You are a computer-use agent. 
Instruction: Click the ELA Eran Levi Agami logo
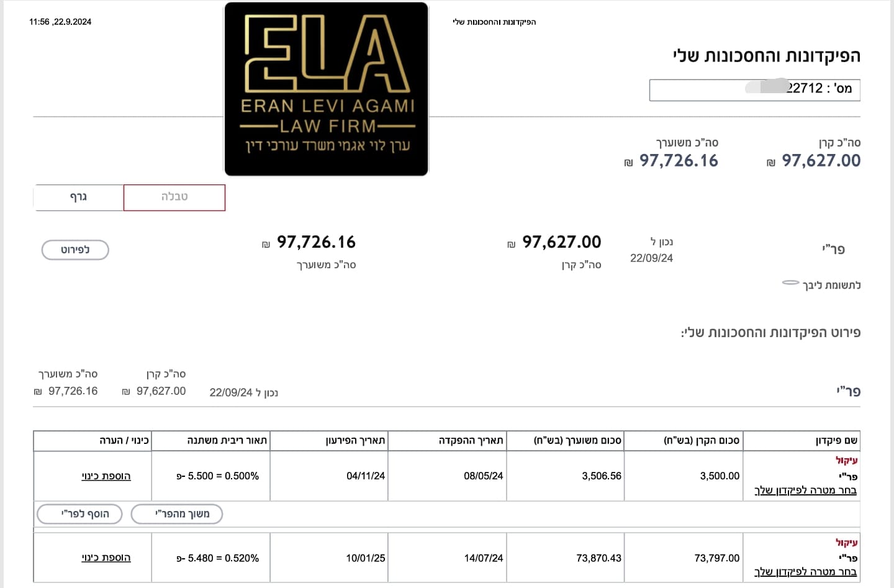(x=327, y=89)
